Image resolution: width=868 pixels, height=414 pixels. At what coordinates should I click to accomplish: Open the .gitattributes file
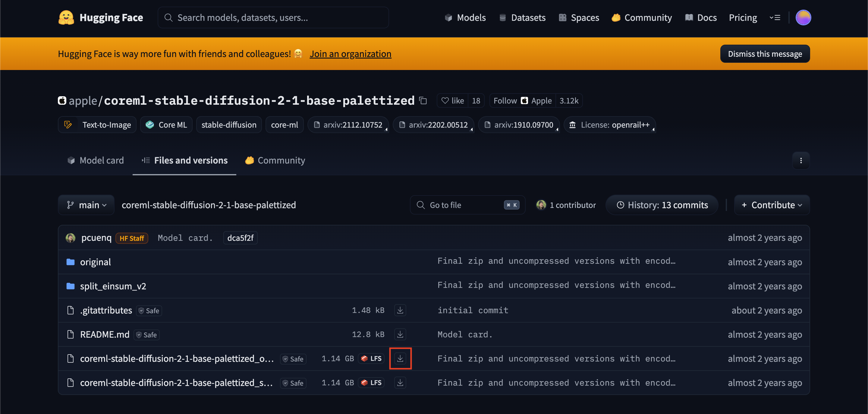[106, 310]
